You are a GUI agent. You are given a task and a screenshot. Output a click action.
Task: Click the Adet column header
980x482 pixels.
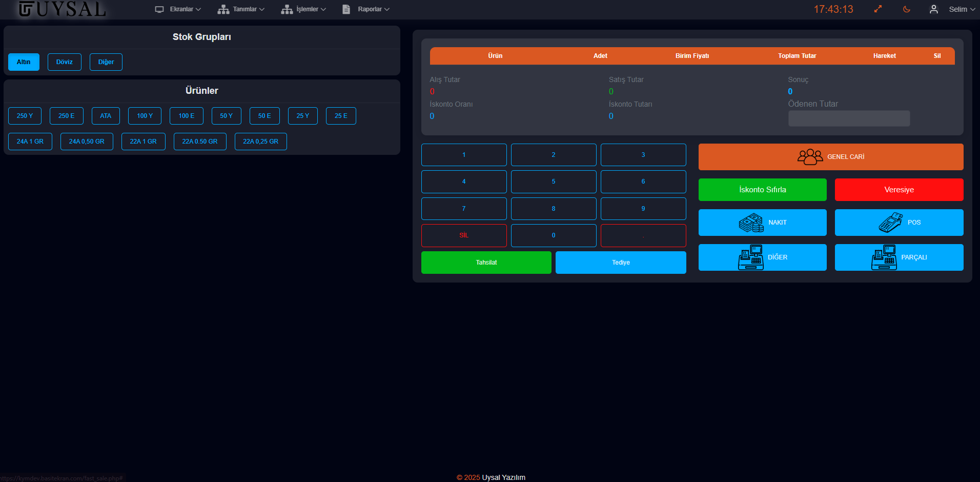click(x=600, y=56)
